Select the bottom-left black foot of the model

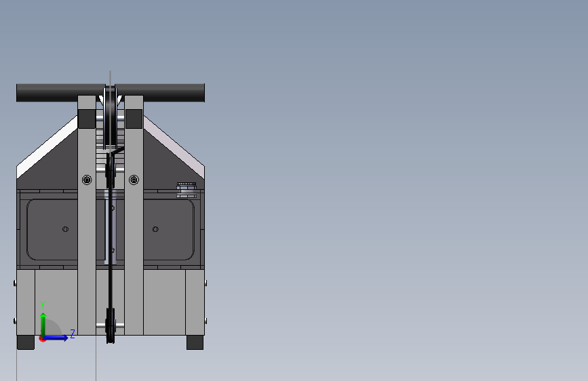pos(26,342)
